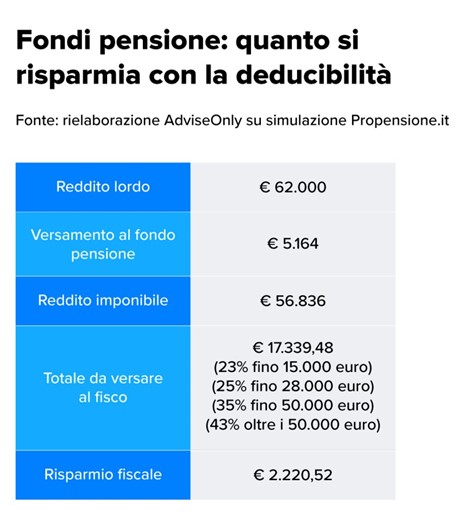Click the 'Fondi pensione' headline title
470x530 pixels.
point(204,57)
